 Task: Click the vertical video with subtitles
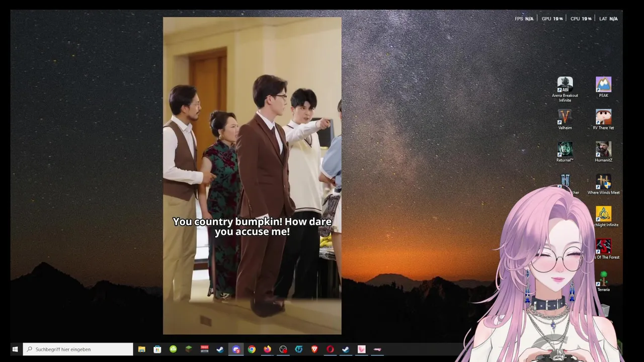[x=252, y=176]
